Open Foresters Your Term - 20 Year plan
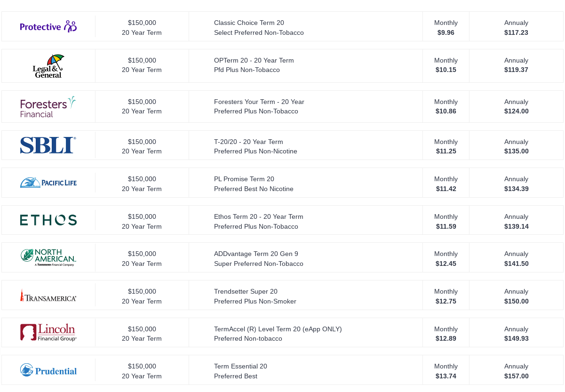 (259, 102)
